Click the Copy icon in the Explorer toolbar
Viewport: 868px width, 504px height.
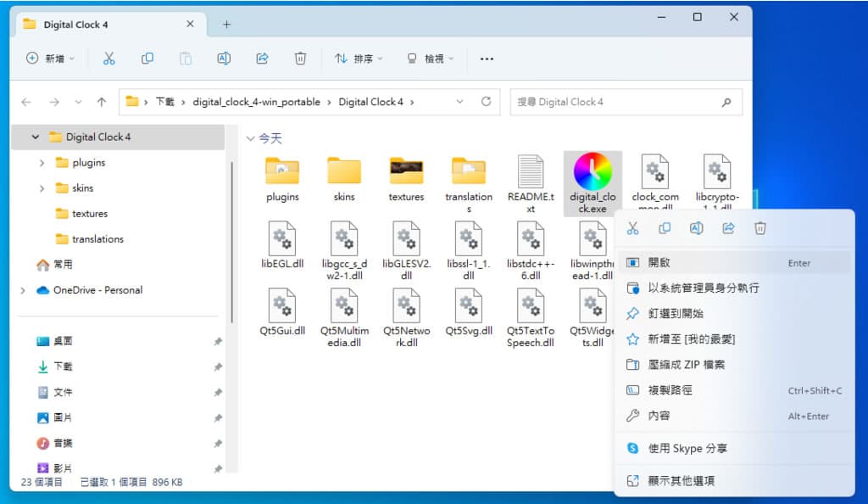[147, 59]
